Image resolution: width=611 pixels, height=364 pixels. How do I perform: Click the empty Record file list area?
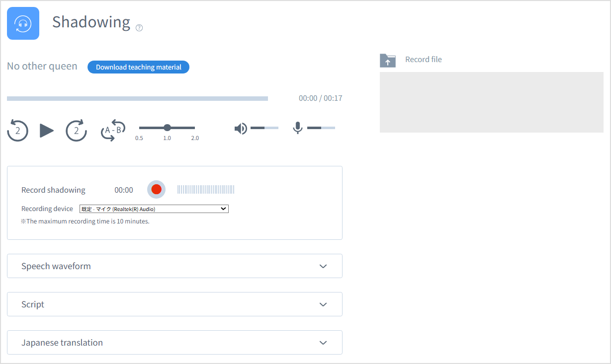pyautogui.click(x=491, y=102)
